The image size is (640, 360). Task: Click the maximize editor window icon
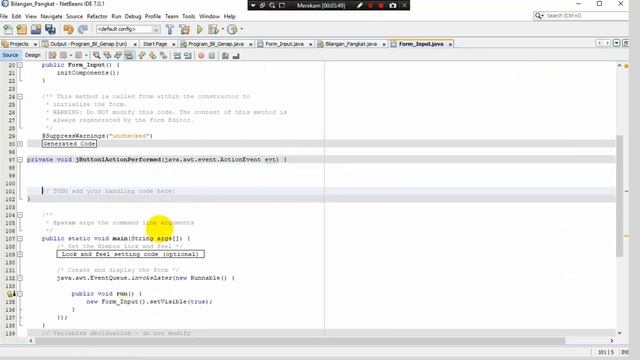coord(625,43)
